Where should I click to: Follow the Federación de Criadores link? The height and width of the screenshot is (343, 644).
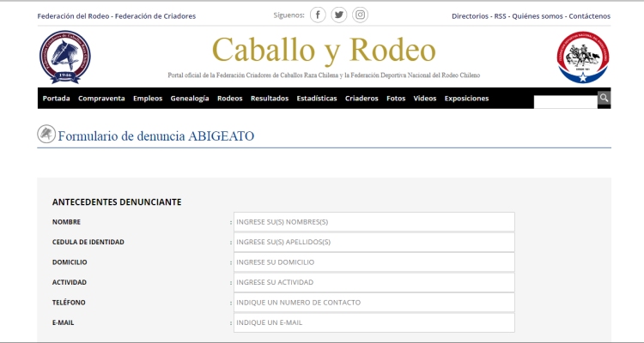(155, 16)
